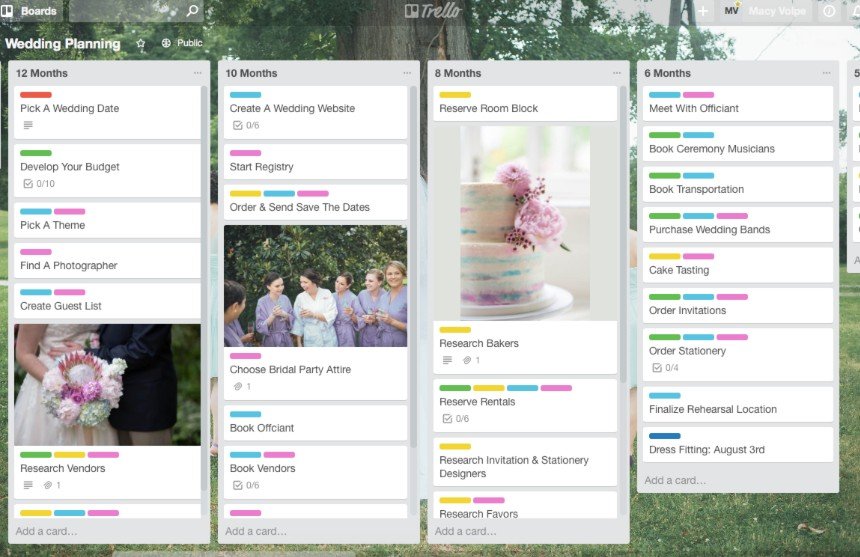Click the Trello logo home link
The image size is (860, 557).
[x=433, y=11]
